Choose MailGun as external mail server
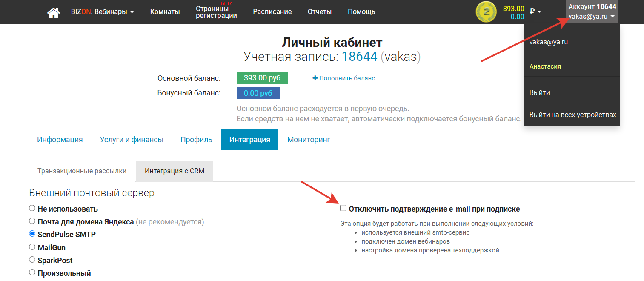Viewport: 644px width, 281px height. coord(32,247)
